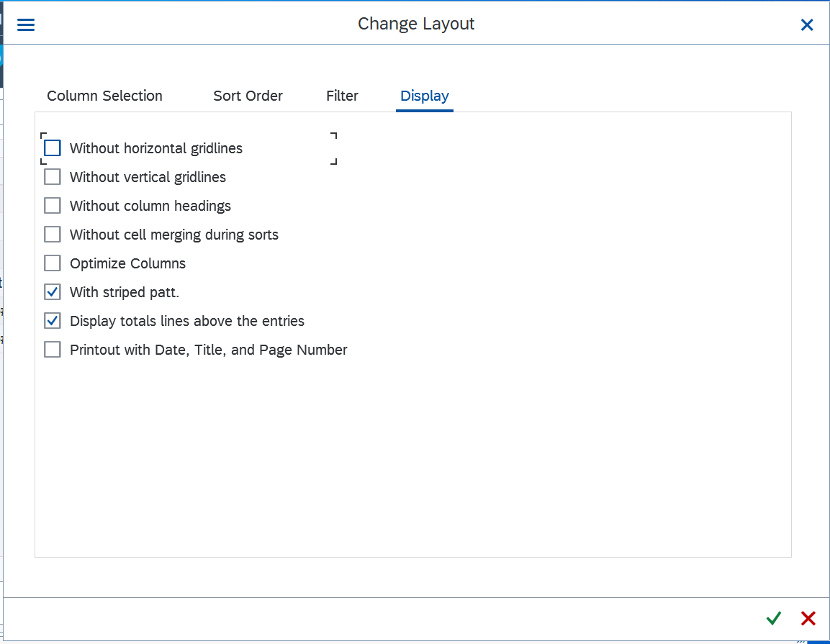Close the Change Layout dialog with X
Screen dimensions: 830x644
[807, 25]
